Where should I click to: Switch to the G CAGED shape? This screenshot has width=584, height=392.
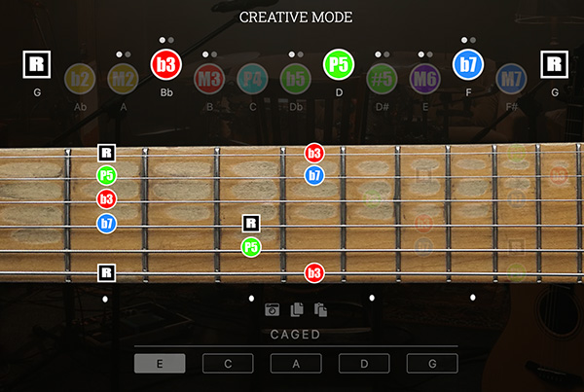[x=432, y=364]
